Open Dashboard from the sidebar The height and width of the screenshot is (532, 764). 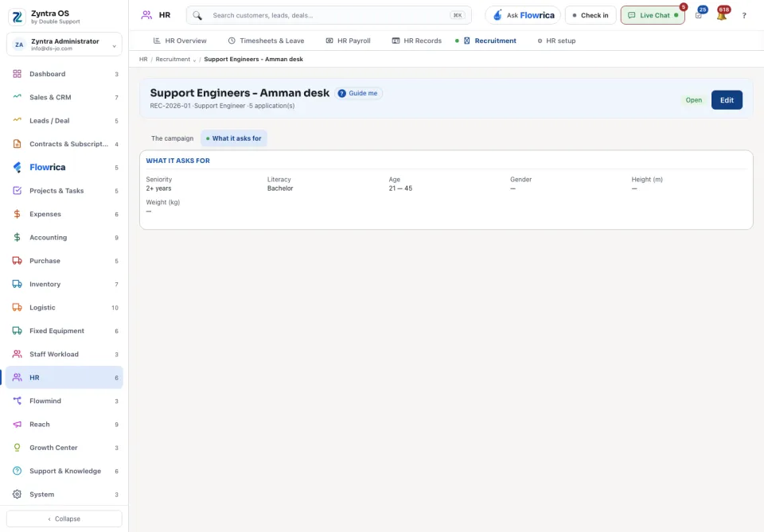click(64, 74)
